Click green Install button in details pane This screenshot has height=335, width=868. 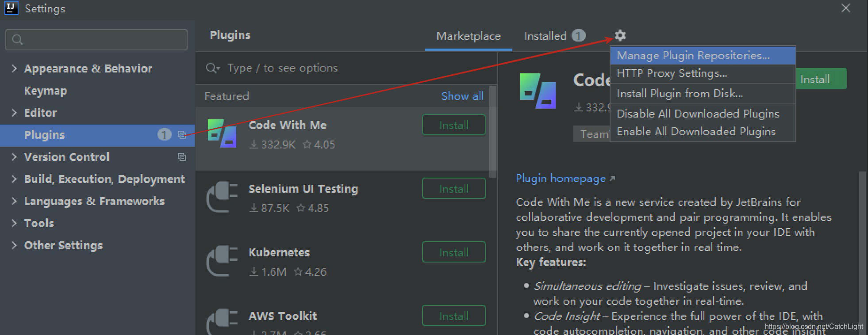click(821, 79)
